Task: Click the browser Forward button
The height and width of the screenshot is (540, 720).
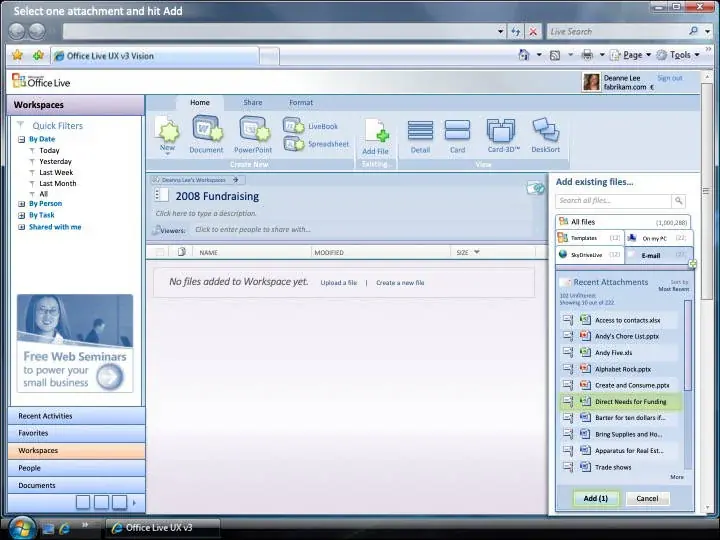Action: [x=37, y=31]
